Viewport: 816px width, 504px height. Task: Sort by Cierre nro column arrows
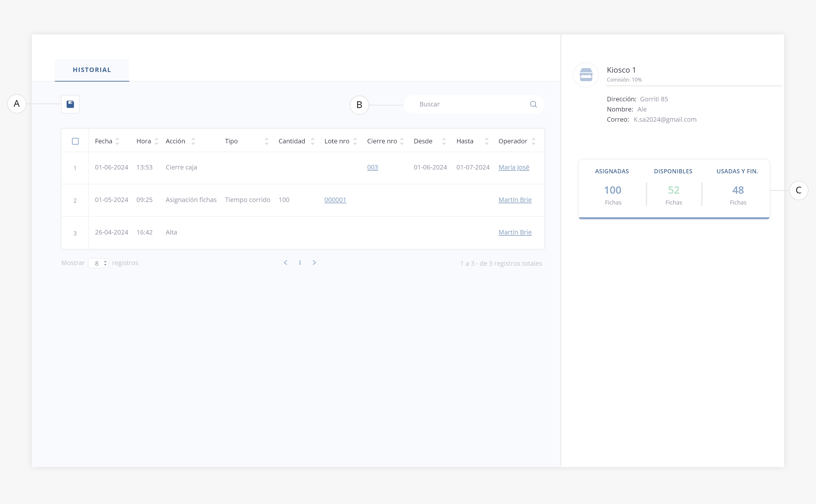click(402, 141)
